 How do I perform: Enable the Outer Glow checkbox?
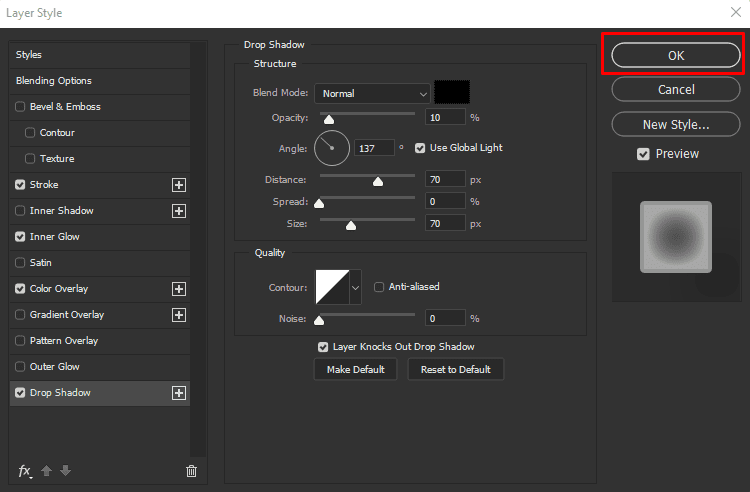(20, 367)
